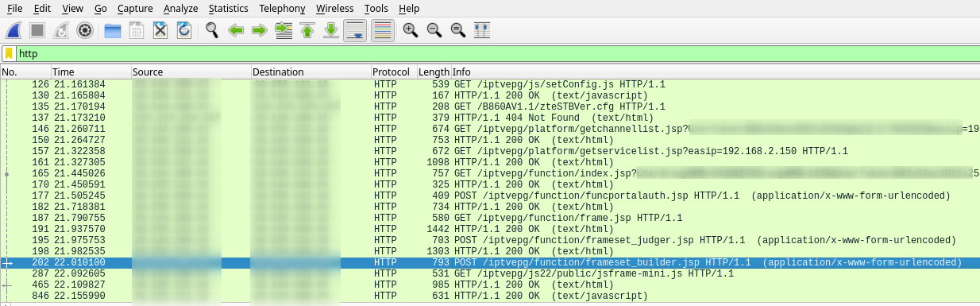980x306 pixels.
Task: Go to specified packet icon
Action: click(x=284, y=30)
